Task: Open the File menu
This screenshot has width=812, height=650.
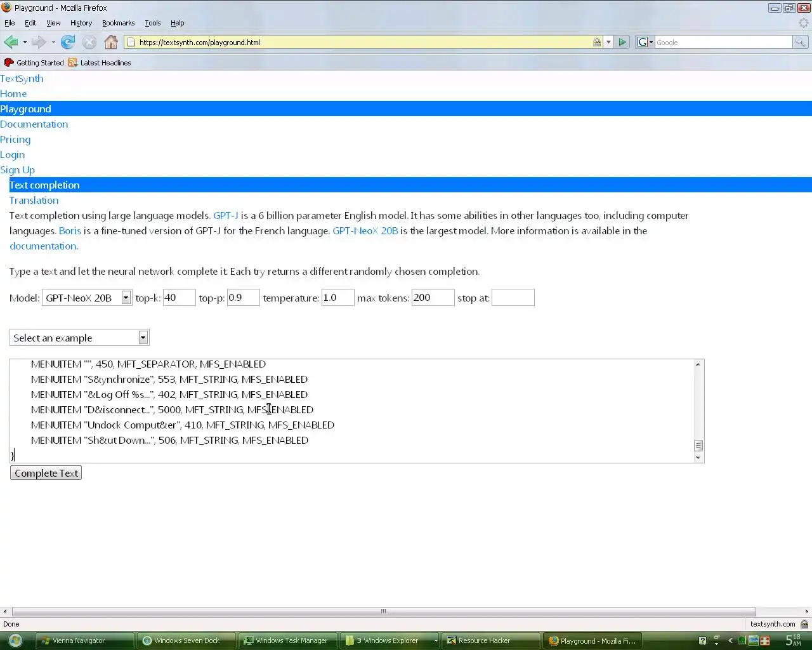Action: click(x=10, y=23)
